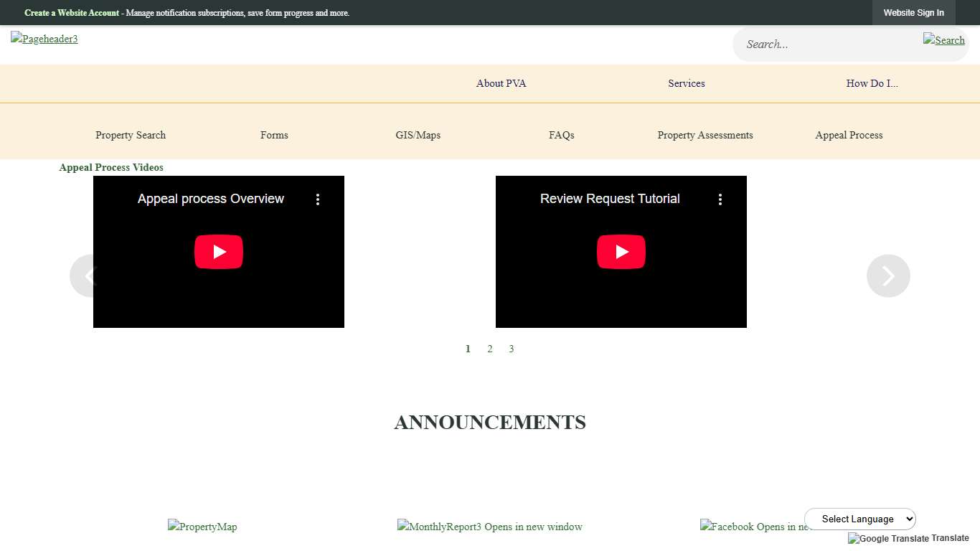Open the Services menu
Image resolution: width=980 pixels, height=551 pixels.
pos(686,83)
